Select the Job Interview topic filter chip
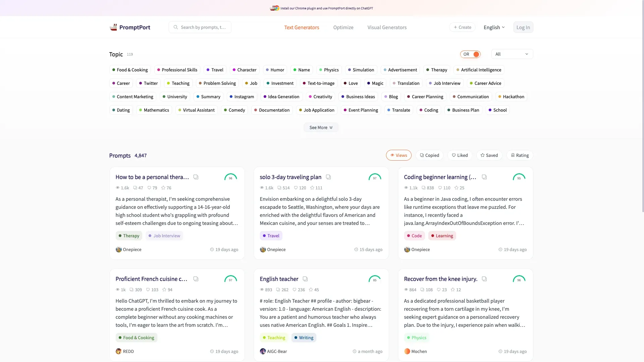 444,83
